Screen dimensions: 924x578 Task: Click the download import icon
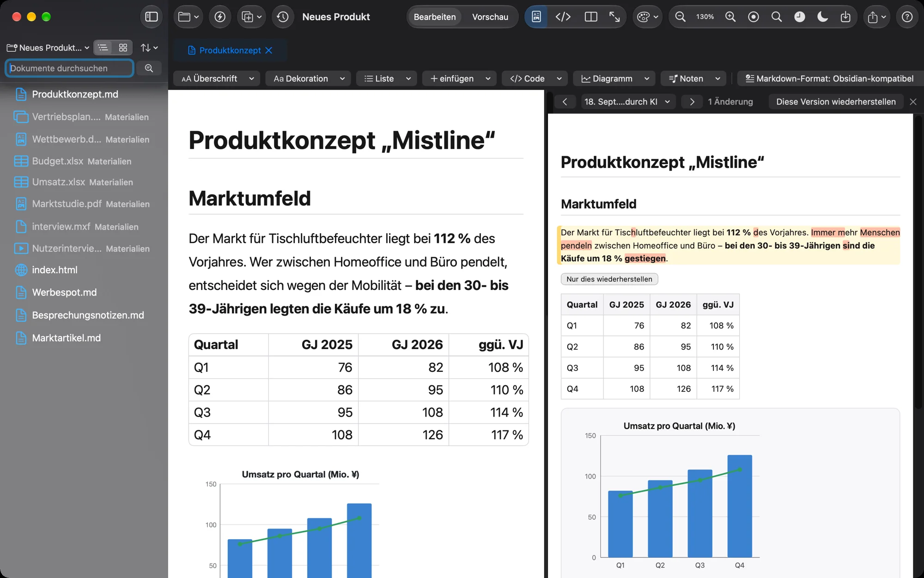pos(845,17)
